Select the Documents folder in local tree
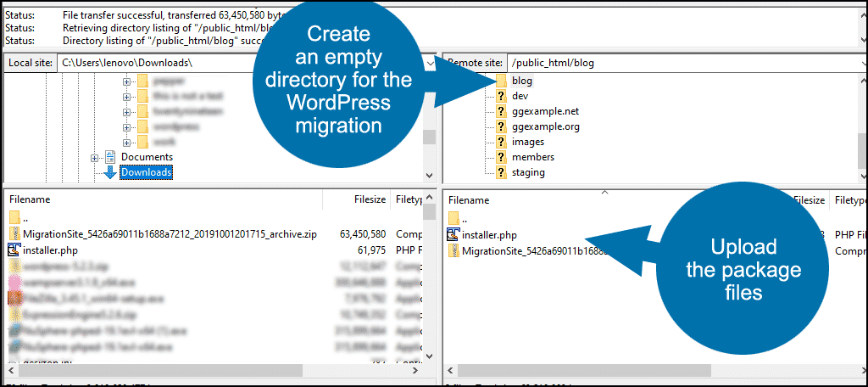 [x=147, y=157]
